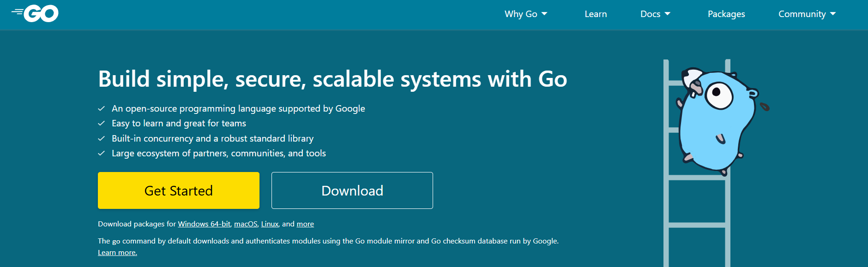
Task: Follow the macOS download link
Action: pos(246,224)
